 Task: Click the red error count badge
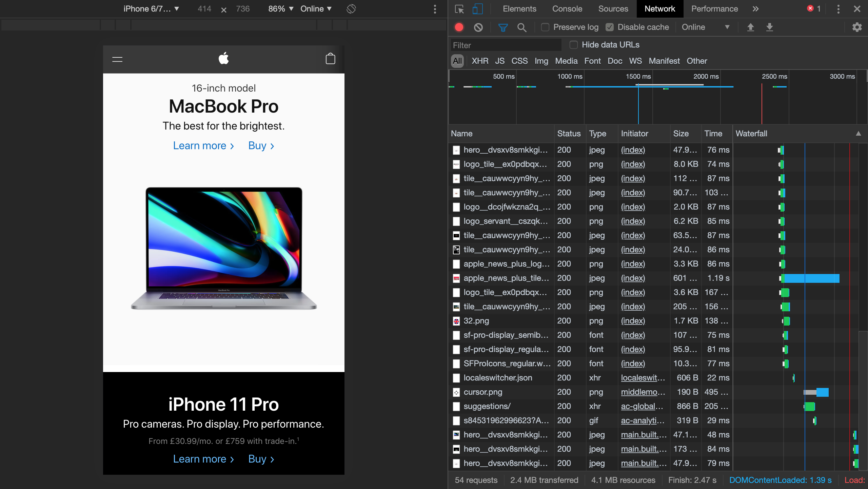(x=814, y=9)
